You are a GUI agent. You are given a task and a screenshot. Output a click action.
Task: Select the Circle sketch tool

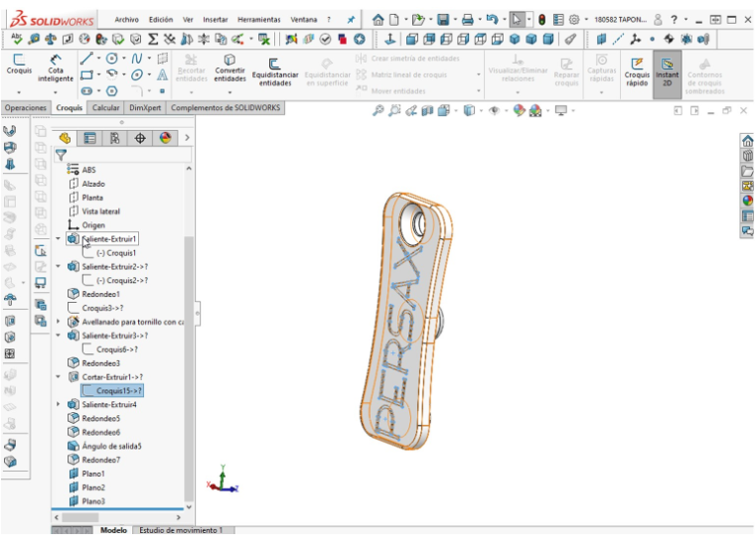point(112,59)
